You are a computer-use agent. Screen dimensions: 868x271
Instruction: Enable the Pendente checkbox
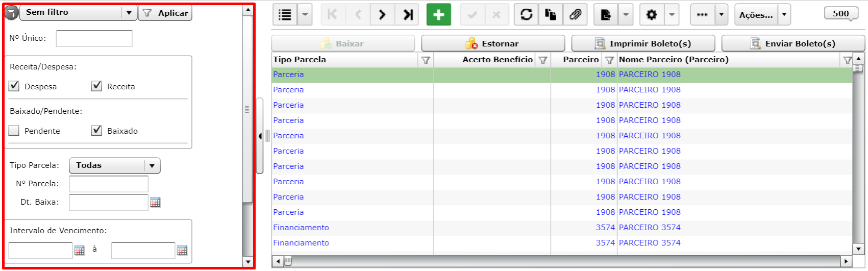click(x=14, y=131)
